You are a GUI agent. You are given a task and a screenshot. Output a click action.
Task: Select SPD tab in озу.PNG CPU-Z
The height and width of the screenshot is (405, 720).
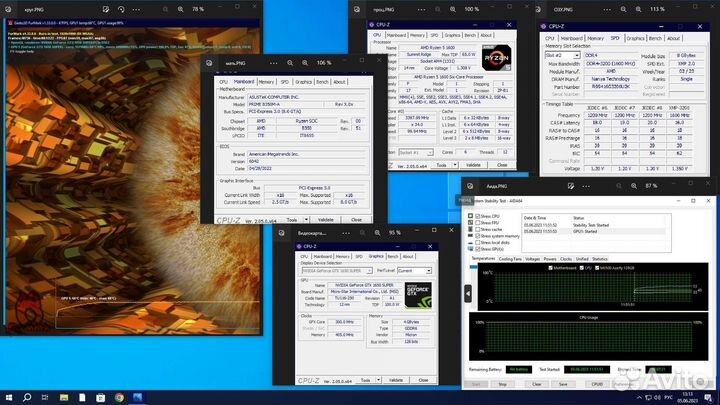615,39
